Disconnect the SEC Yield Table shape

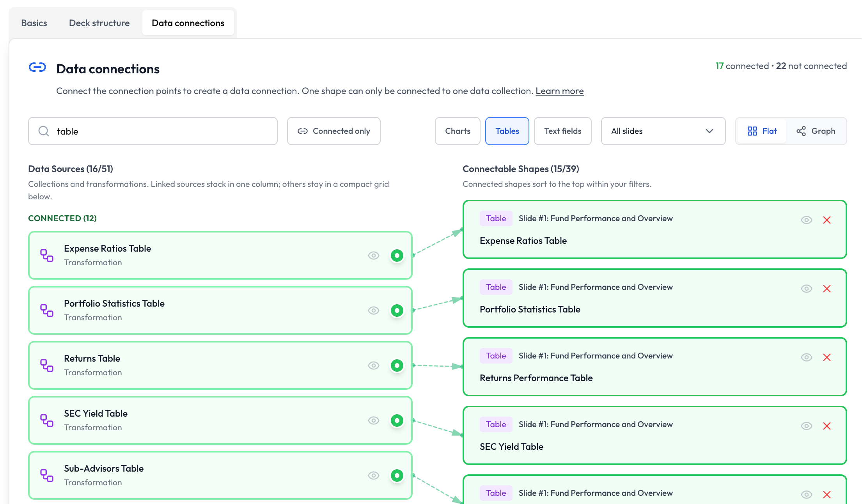pos(827,426)
